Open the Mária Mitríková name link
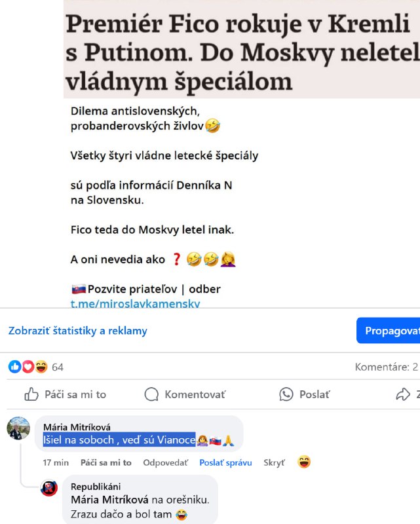The height and width of the screenshot is (524, 420). [77, 427]
